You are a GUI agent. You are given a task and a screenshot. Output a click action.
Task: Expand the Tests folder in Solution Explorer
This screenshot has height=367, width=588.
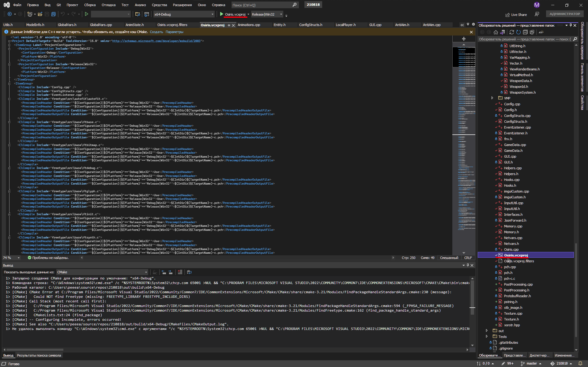(x=487, y=336)
